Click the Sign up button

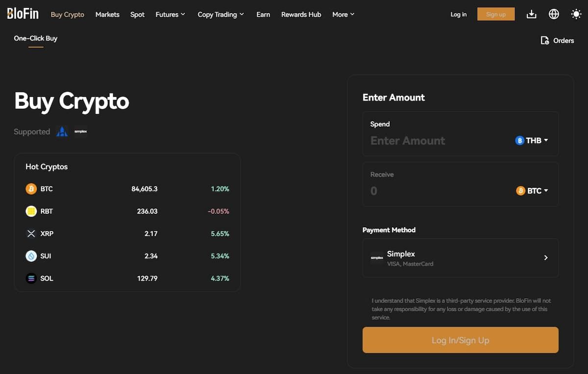click(496, 14)
